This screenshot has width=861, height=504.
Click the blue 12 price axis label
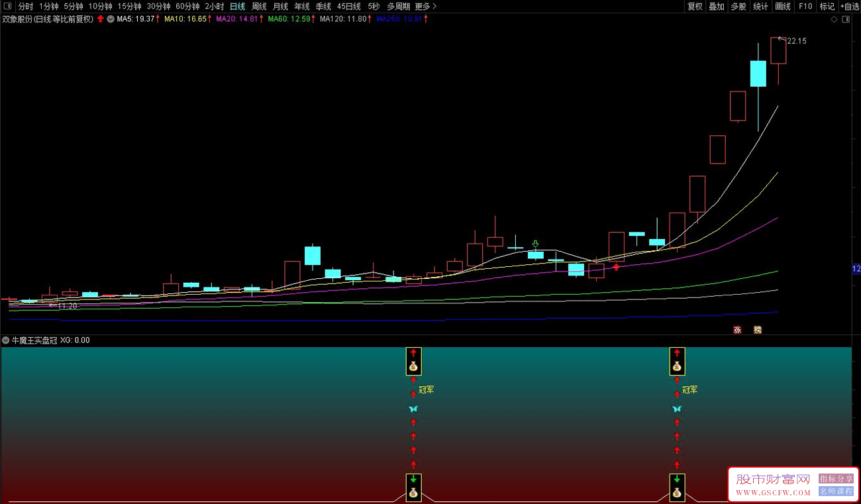[x=856, y=269]
